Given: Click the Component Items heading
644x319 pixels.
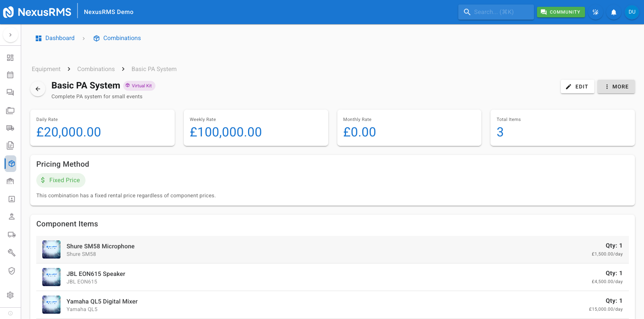Looking at the screenshot, I should point(67,224).
